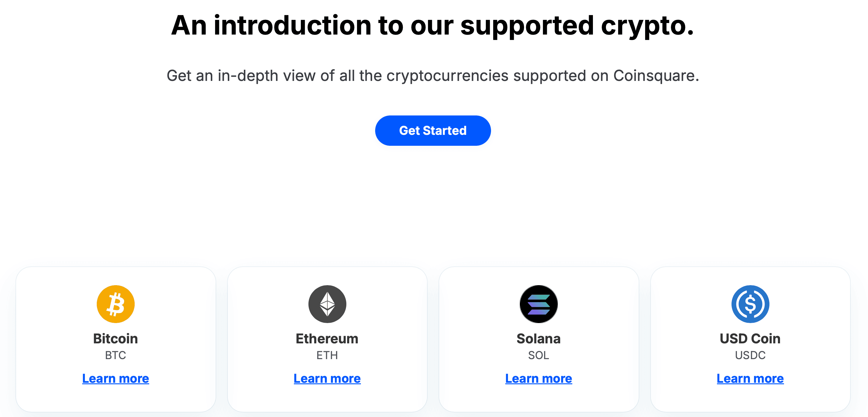868x417 pixels.
Task: Follow the Learn more link under USD Coin
Action: (x=750, y=378)
